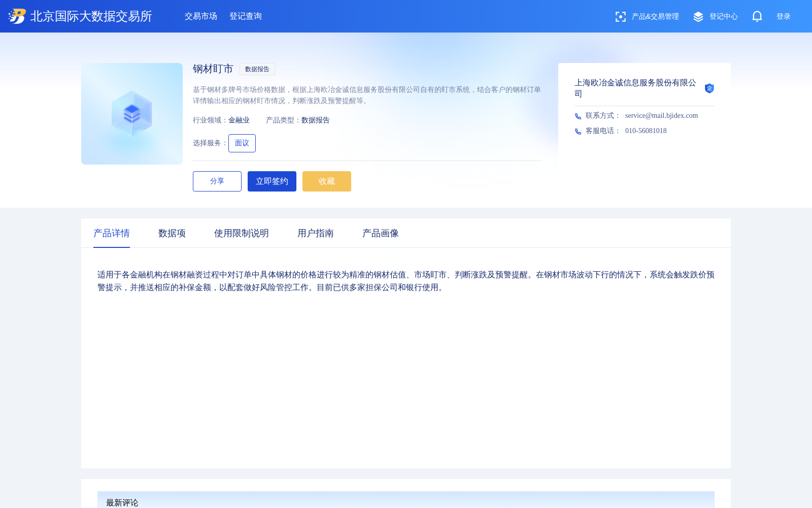The width and height of the screenshot is (812, 508).
Task: Switch to the 使用限制说明 tab
Action: (242, 233)
